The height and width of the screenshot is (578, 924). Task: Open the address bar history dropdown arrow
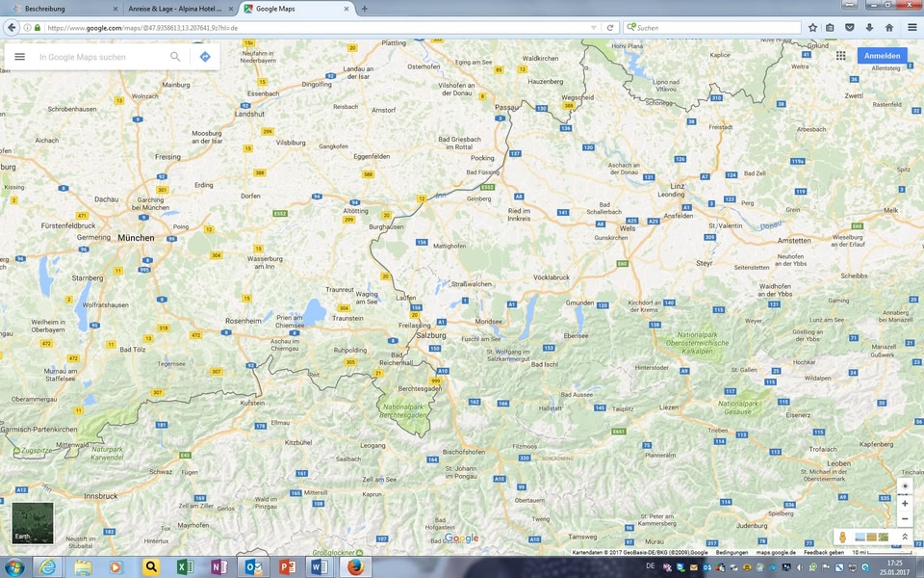(594, 28)
